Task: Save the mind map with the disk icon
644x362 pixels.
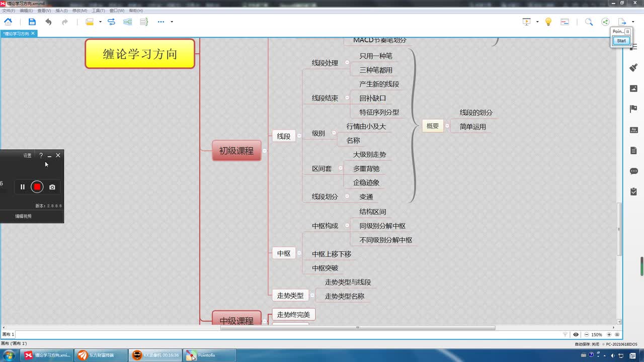Action: [x=32, y=22]
